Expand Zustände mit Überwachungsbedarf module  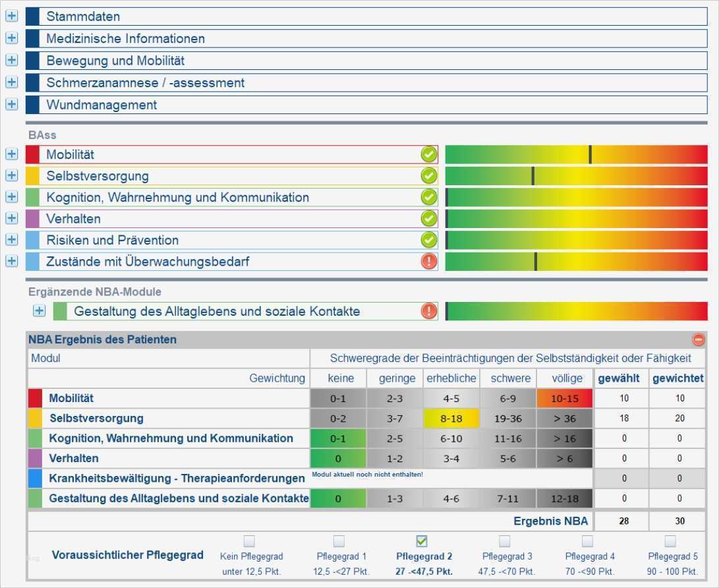point(11,262)
